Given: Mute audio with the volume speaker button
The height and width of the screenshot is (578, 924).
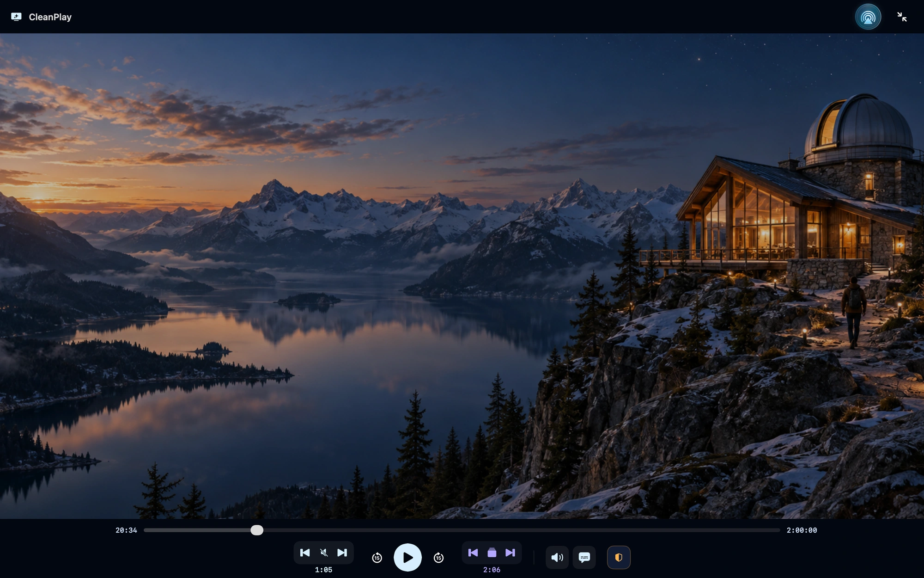Looking at the screenshot, I should (557, 558).
